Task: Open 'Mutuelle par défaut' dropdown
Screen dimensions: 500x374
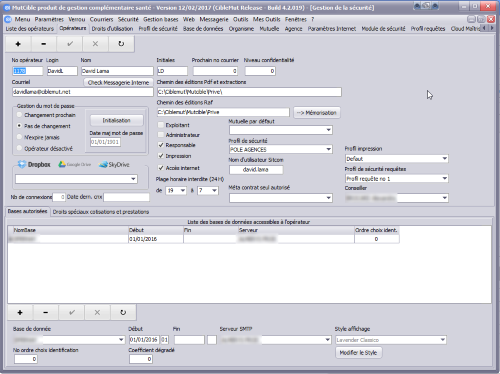Action: point(329,130)
